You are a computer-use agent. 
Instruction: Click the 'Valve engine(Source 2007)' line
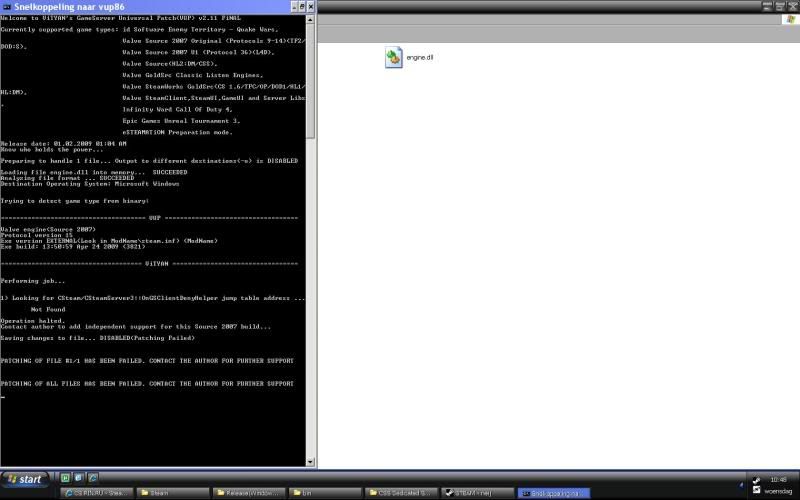coord(48,229)
